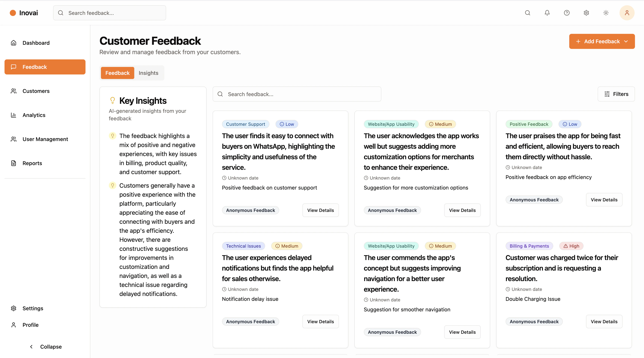Viewport: 644px width, 358px height.
Task: Select the Feedback tab
Action: (x=118, y=73)
